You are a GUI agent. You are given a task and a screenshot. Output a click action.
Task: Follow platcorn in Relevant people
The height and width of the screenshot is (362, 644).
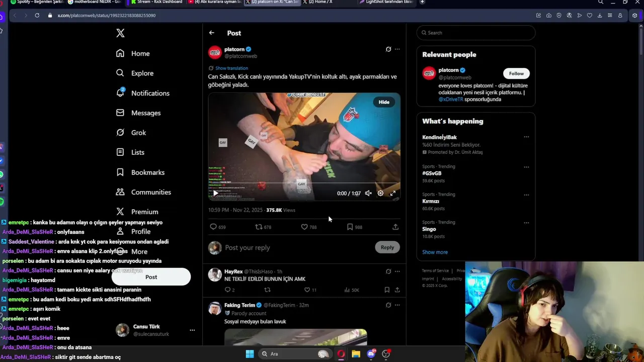516,73
